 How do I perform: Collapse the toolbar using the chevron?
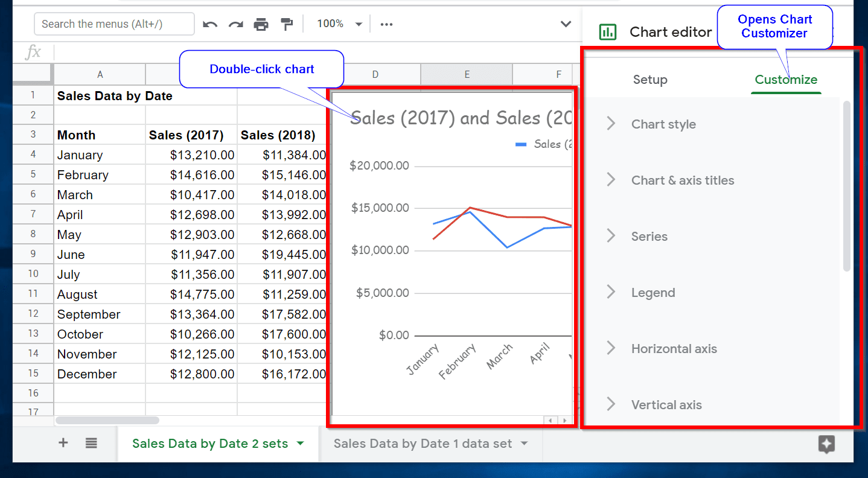[x=566, y=24]
